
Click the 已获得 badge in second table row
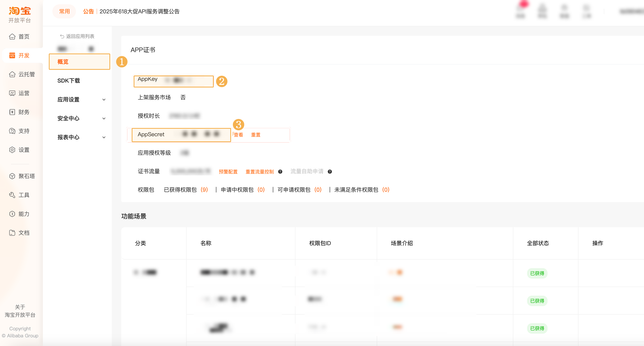(x=537, y=301)
